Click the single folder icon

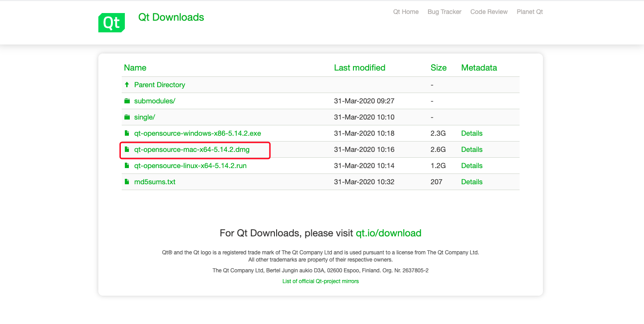[x=127, y=117]
